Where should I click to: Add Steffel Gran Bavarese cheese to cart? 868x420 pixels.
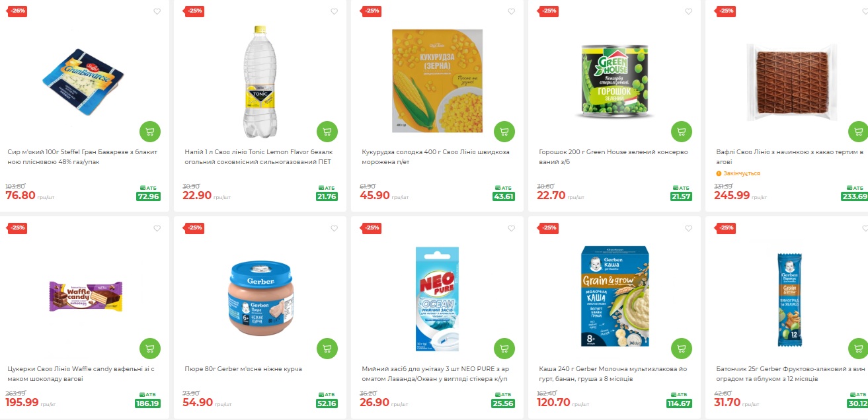(150, 131)
